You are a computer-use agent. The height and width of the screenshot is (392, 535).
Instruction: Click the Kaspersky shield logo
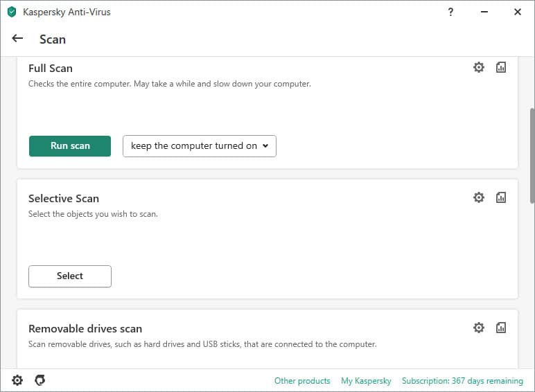pos(12,12)
